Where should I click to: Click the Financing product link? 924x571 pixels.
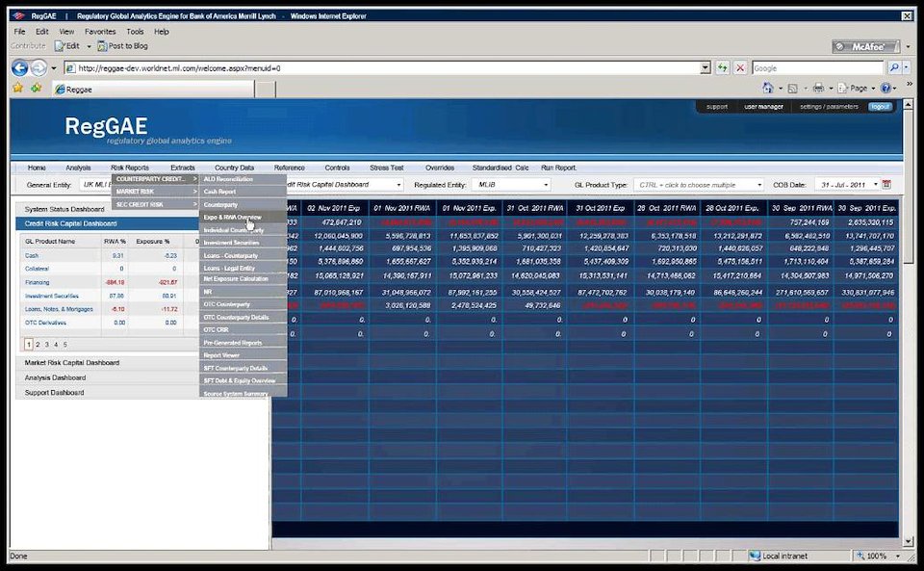point(38,282)
